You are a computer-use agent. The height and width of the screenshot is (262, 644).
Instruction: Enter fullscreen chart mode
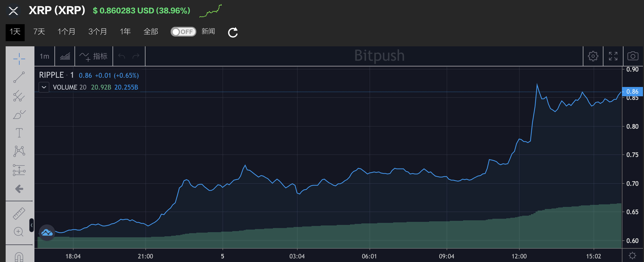[x=613, y=56]
